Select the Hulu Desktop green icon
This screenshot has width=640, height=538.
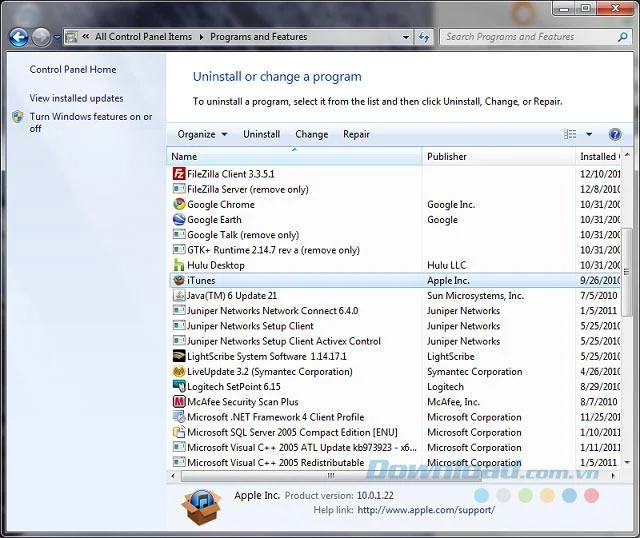click(179, 265)
